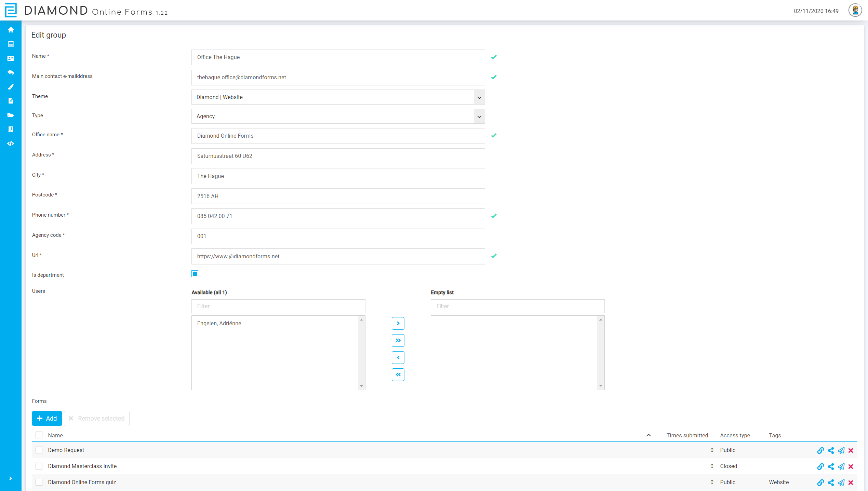Delete the Demo Request form row
The width and height of the screenshot is (868, 491).
tap(851, 450)
